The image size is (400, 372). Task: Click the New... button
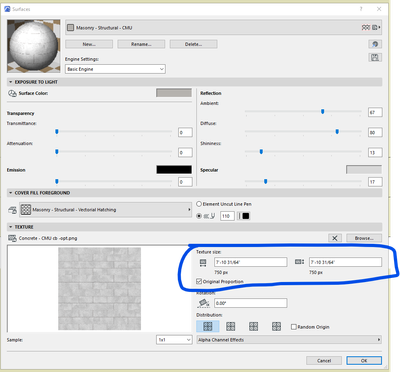tap(89, 44)
